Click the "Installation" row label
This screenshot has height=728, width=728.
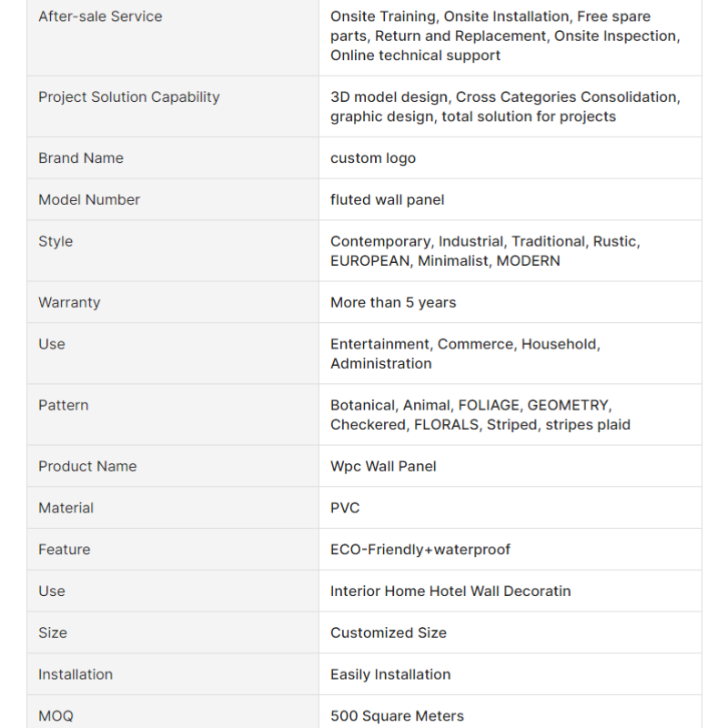click(76, 674)
